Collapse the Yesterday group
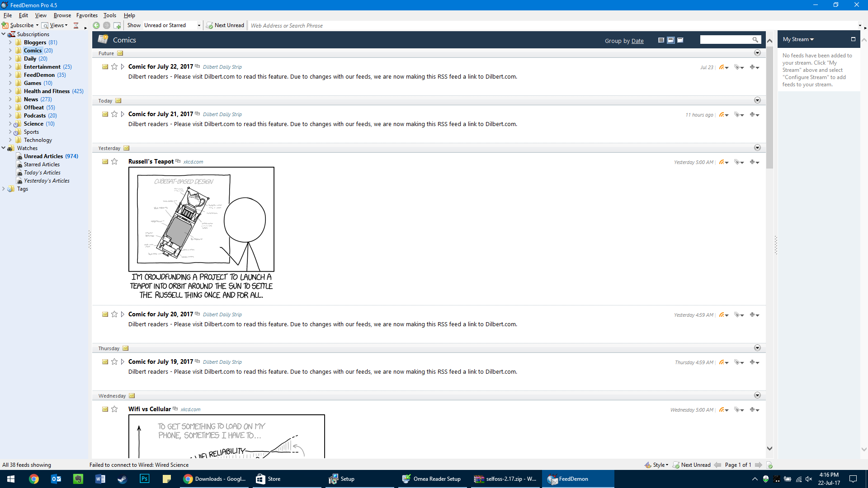 pyautogui.click(x=757, y=148)
